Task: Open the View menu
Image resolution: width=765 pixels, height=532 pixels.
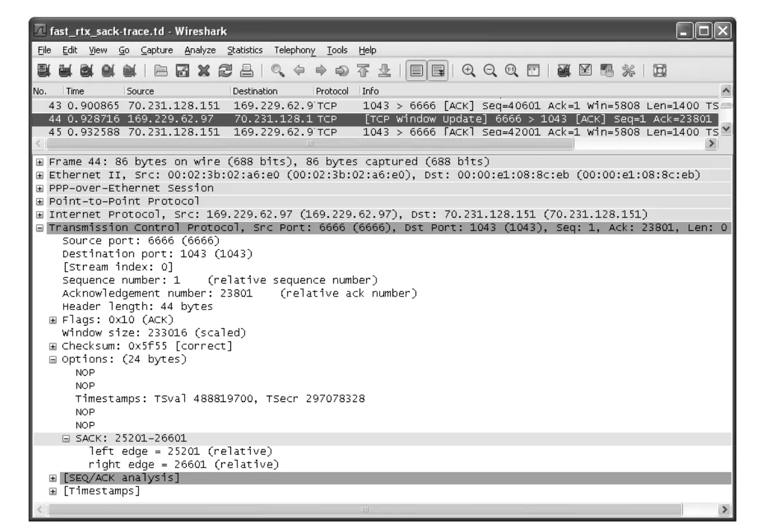Action: click(98, 50)
